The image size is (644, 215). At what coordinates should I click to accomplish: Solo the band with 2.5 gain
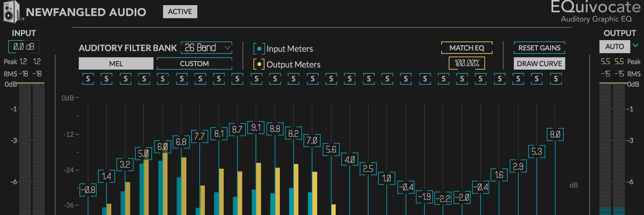pos(369,79)
